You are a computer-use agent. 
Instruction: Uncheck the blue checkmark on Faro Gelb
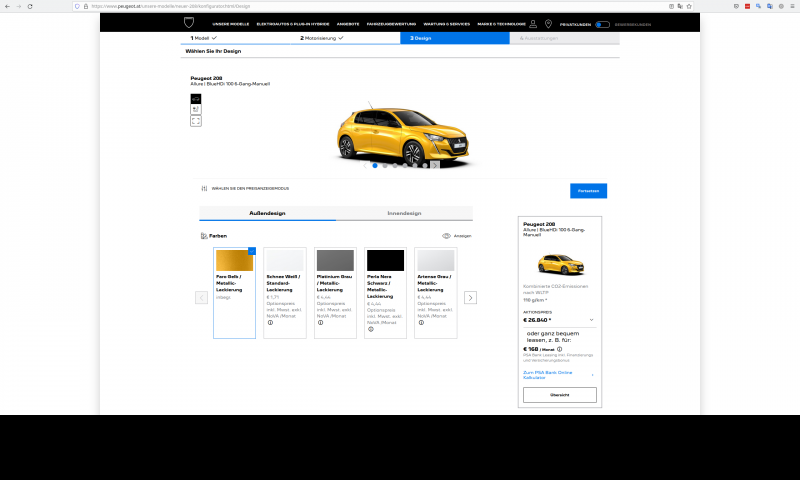(x=252, y=251)
